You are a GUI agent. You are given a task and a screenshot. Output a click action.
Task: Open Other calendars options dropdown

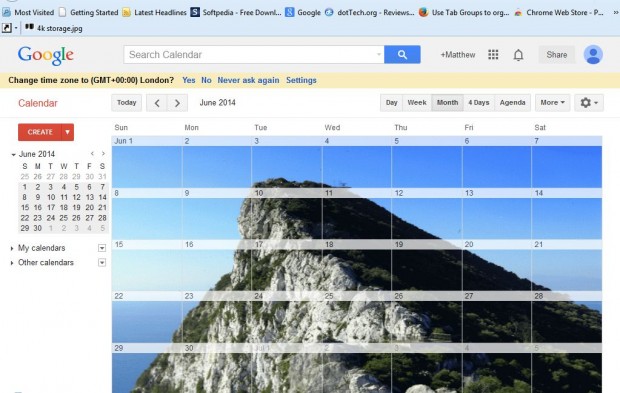tap(102, 263)
